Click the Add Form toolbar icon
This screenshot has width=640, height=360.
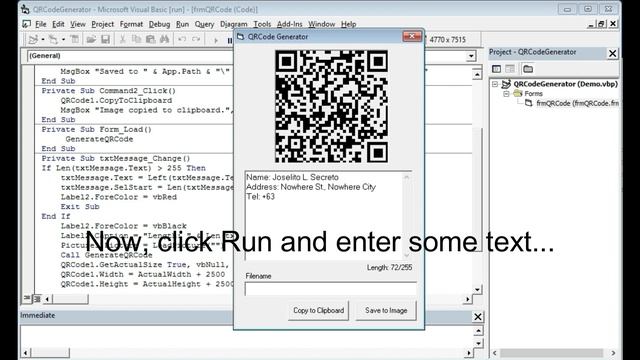(x=53, y=39)
